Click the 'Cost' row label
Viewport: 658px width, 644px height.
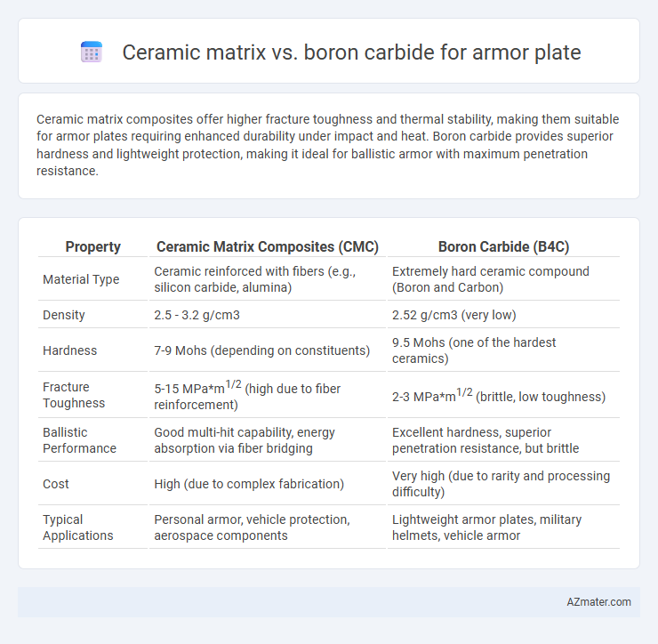point(56,484)
